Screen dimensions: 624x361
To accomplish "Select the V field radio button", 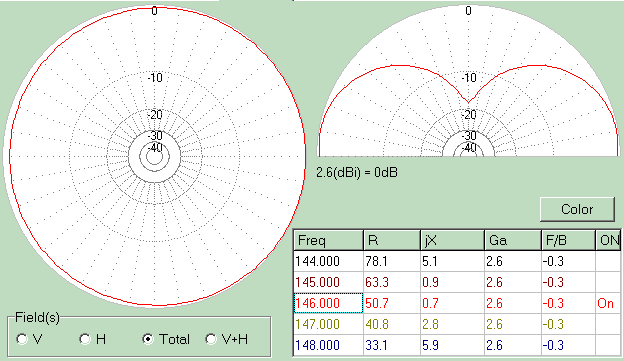I will point(22,339).
